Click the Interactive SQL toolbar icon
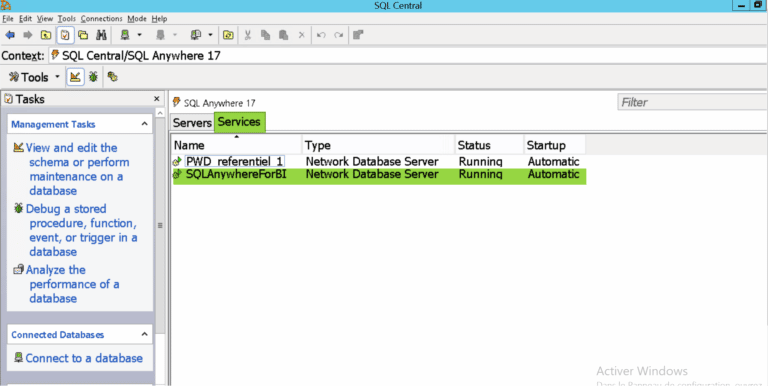The height and width of the screenshot is (386, 768). click(x=195, y=35)
